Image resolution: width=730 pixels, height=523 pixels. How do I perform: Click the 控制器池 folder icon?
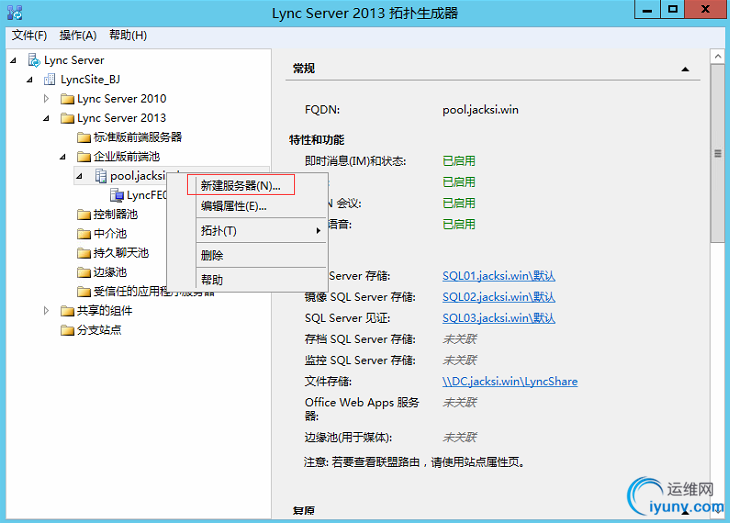pos(84,215)
